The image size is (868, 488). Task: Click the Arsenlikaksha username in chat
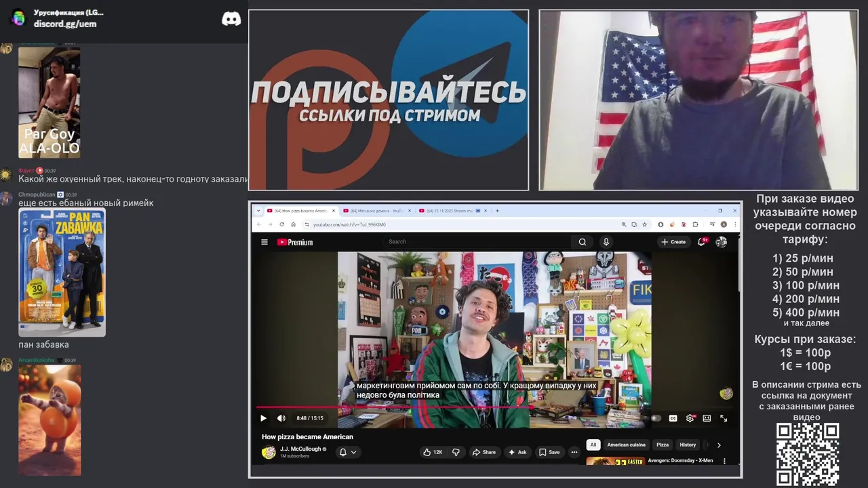[x=36, y=360]
